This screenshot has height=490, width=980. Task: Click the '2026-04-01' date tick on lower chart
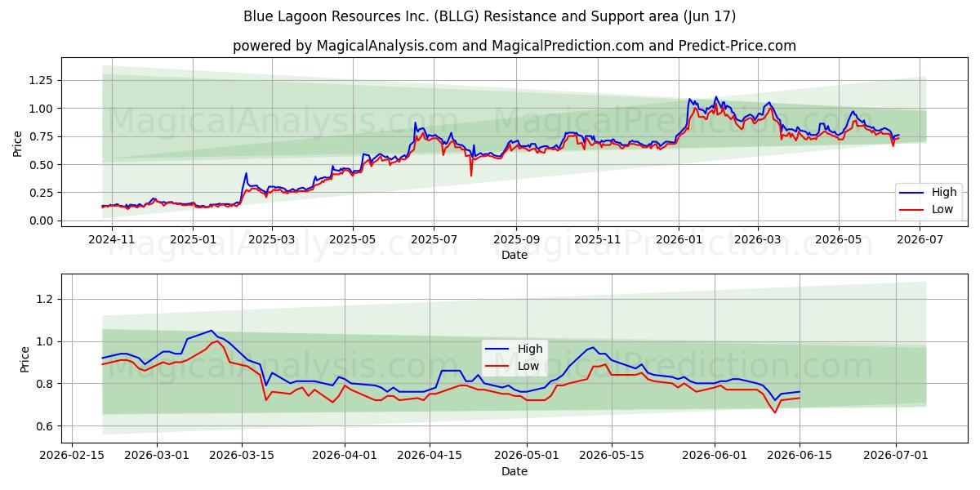(x=345, y=456)
